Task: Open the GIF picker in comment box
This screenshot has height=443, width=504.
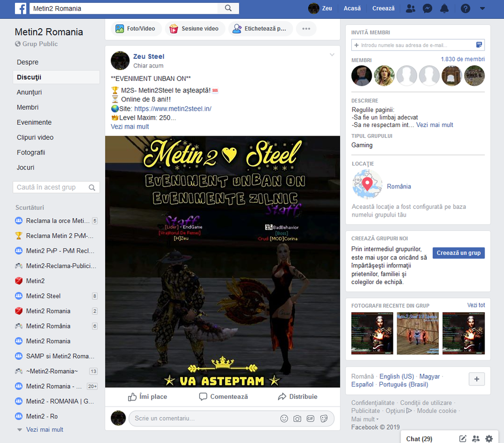Action: pyautogui.click(x=310, y=419)
